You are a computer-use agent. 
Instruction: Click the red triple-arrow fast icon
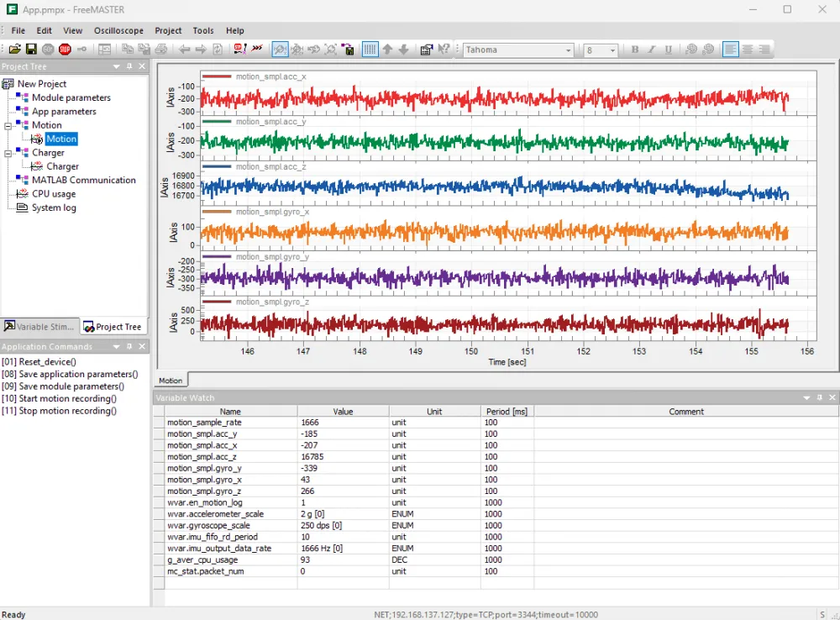pos(257,50)
